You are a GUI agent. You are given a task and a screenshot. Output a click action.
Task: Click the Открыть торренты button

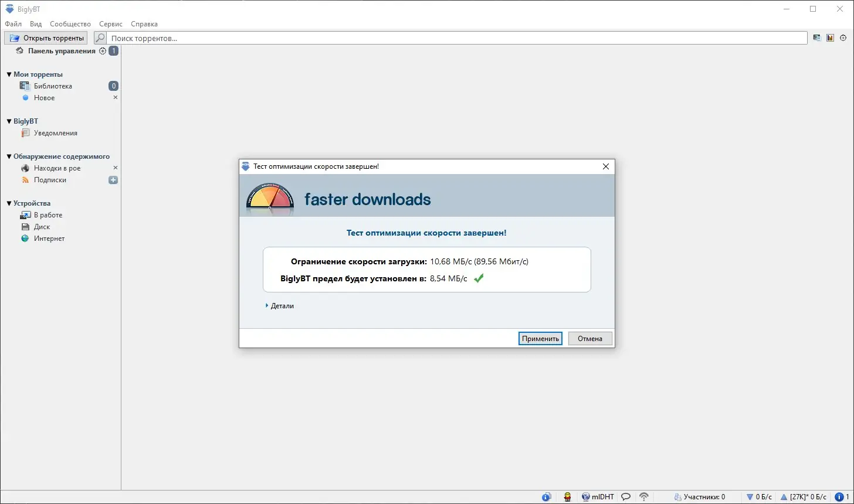tap(46, 38)
